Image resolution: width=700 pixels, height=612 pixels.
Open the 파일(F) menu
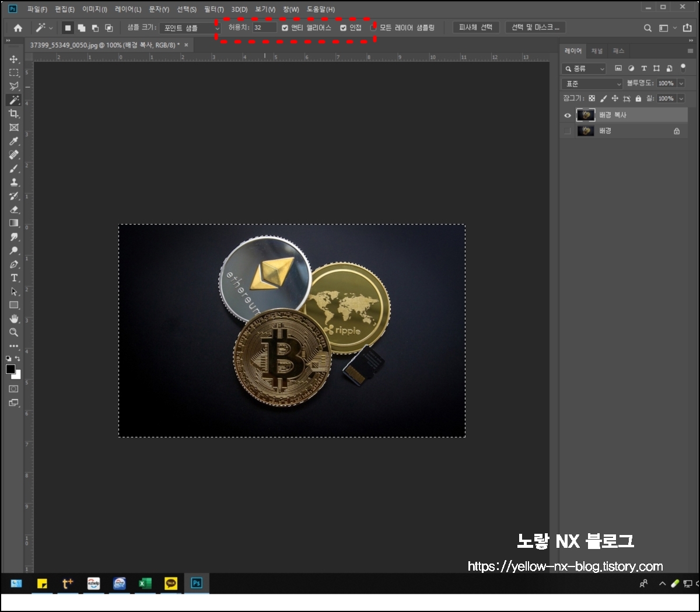click(x=37, y=9)
